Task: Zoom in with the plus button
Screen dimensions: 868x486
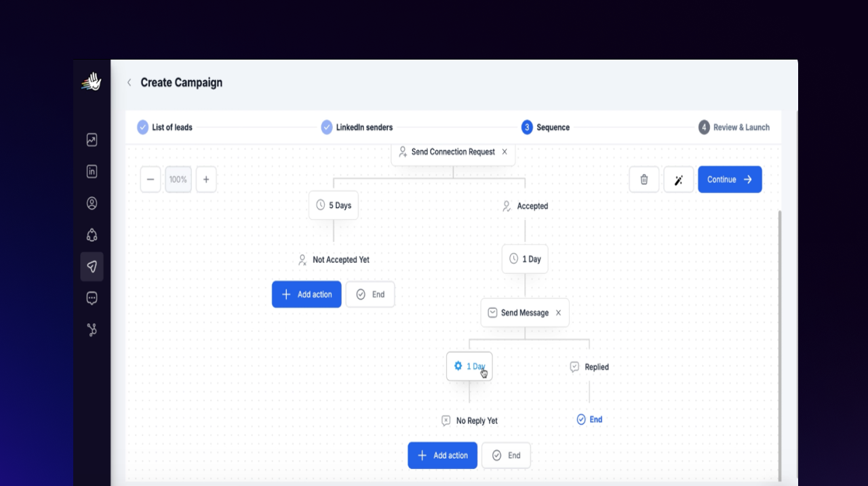Action: tap(206, 180)
